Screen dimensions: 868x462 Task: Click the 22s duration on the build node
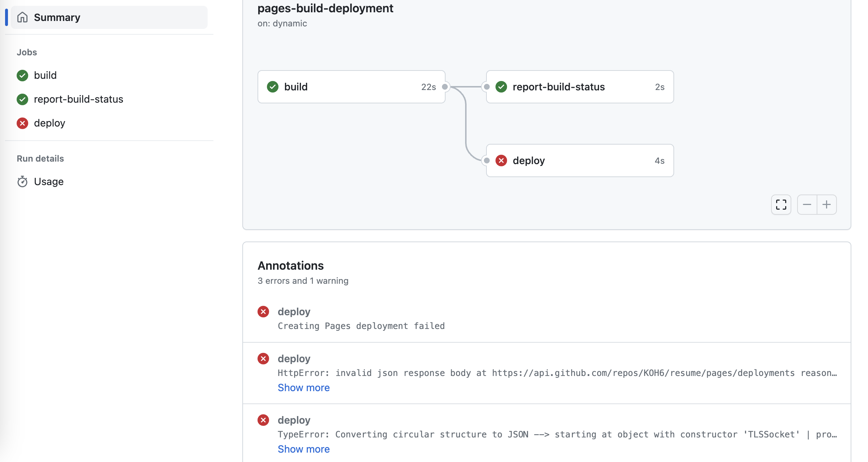tap(429, 87)
